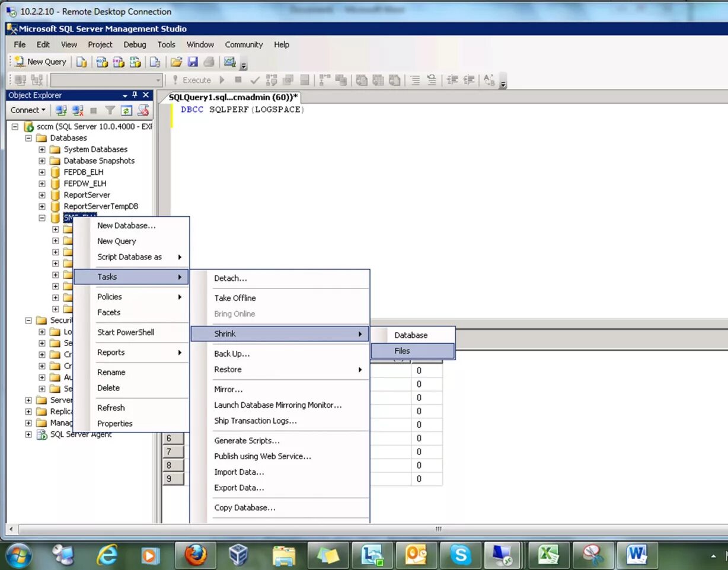Collapse the Databases folder node
Image resolution: width=728 pixels, height=570 pixels.
(x=28, y=138)
